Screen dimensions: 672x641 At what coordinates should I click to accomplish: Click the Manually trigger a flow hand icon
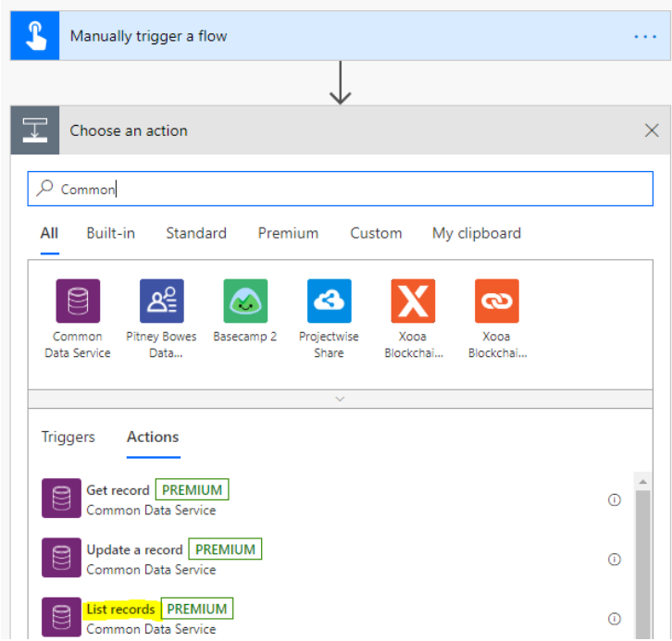coord(35,36)
